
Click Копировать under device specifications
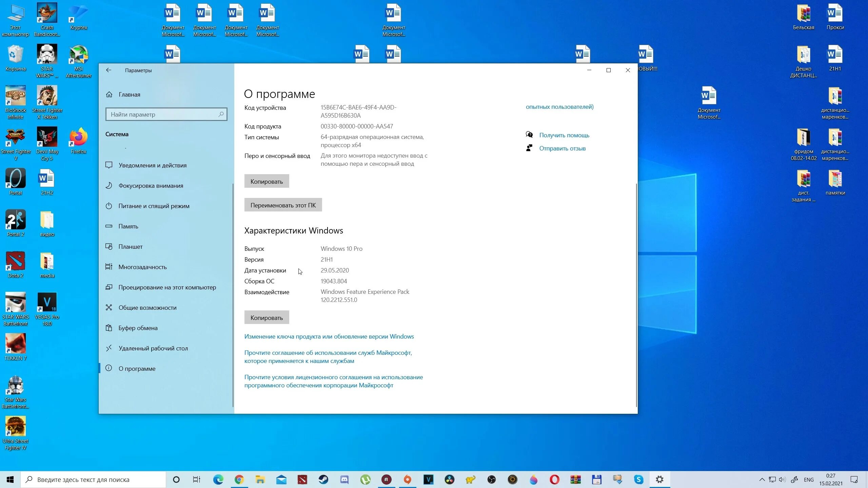pyautogui.click(x=267, y=181)
